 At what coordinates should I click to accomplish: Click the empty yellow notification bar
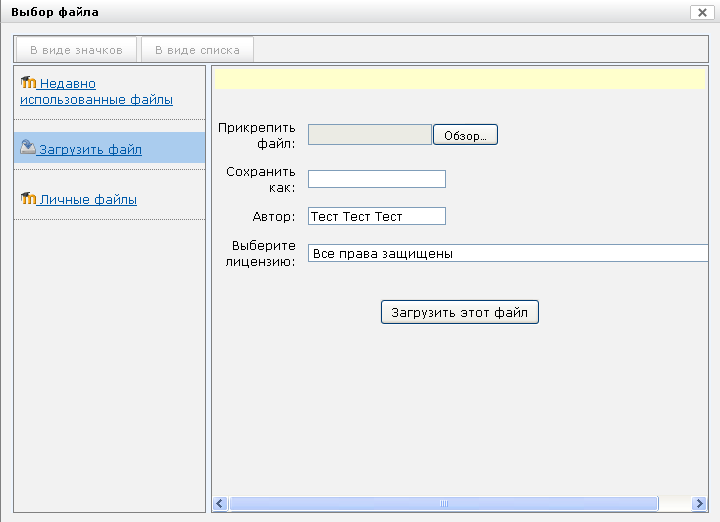coord(460,79)
